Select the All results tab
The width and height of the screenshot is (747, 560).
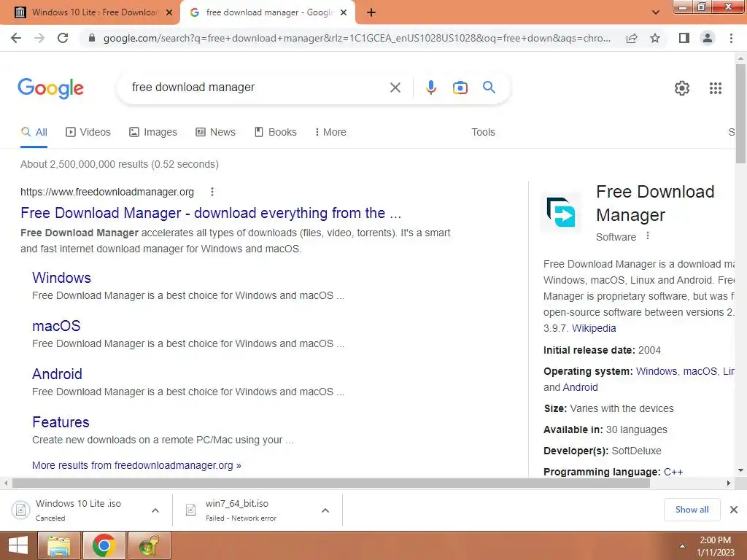(x=34, y=132)
